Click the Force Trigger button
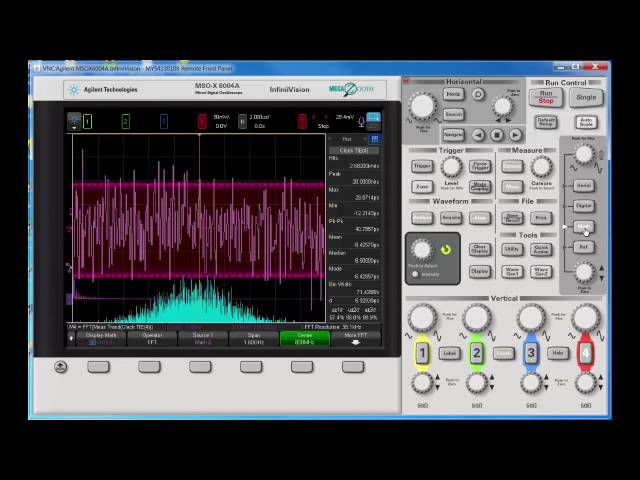The width and height of the screenshot is (640, 480). click(480, 166)
